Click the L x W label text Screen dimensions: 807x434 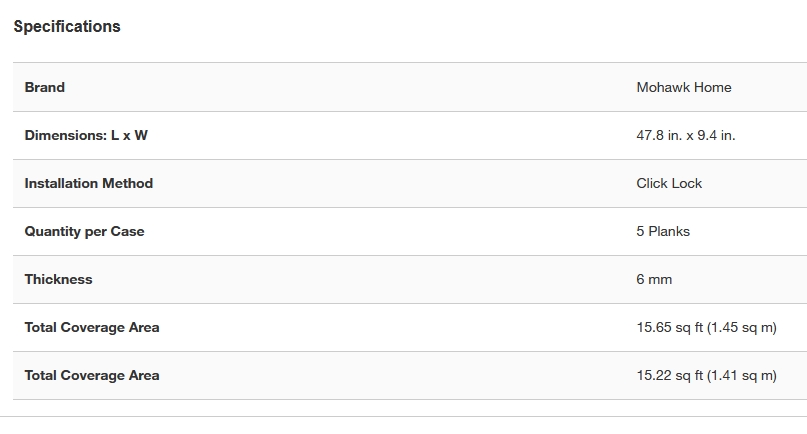pos(129,135)
